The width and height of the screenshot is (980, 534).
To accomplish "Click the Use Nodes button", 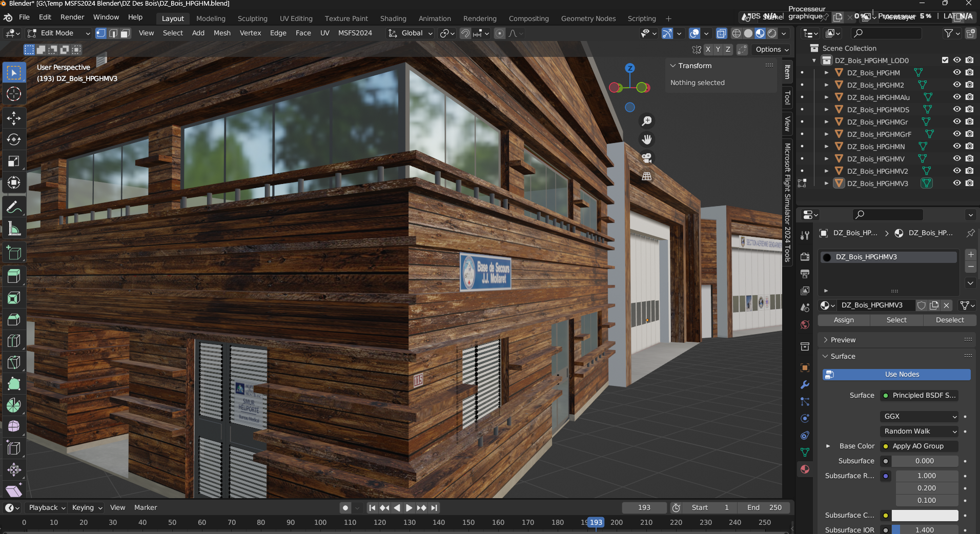I will tap(896, 375).
